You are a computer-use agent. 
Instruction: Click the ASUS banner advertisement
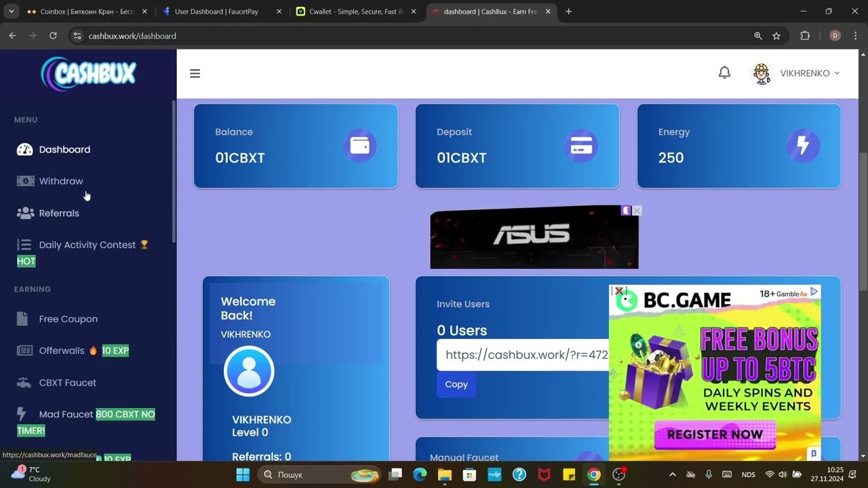(534, 237)
